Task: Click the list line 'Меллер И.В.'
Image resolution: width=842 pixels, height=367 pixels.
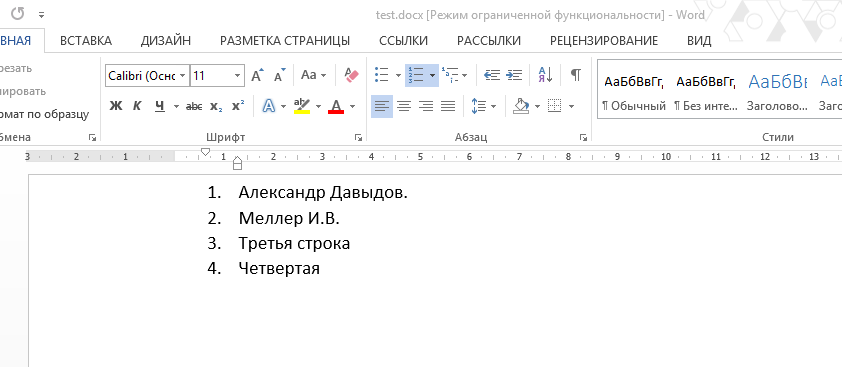Action: [x=289, y=218]
